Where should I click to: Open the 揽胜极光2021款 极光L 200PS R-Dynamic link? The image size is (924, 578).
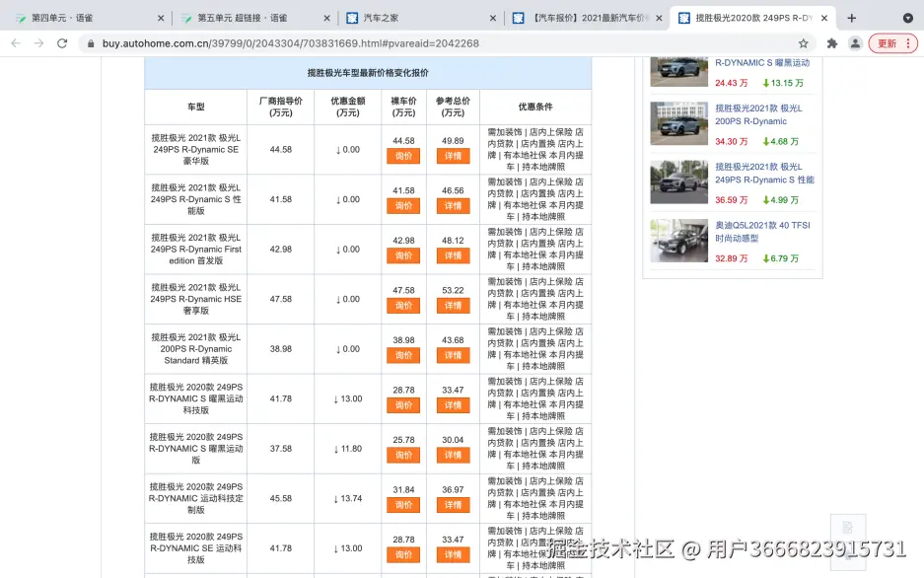(x=758, y=114)
